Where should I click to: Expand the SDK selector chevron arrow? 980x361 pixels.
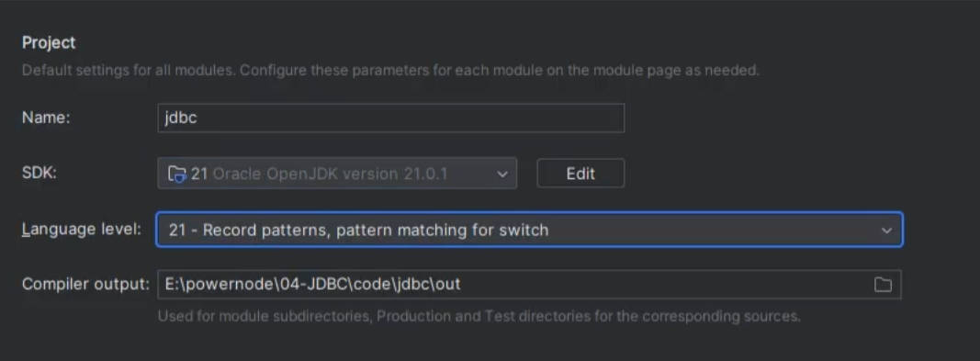502,175
